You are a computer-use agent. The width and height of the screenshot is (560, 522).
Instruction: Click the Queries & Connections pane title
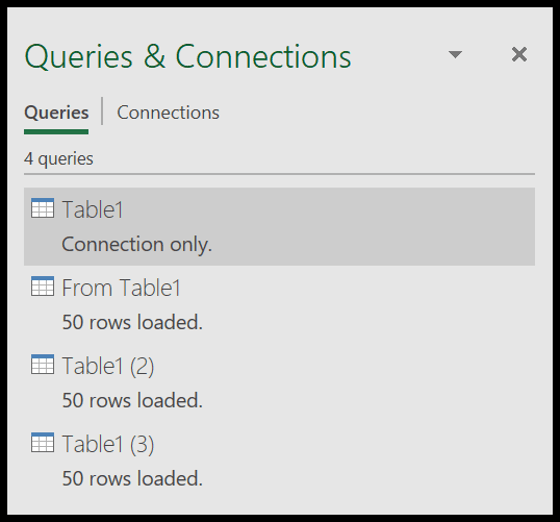[188, 57]
